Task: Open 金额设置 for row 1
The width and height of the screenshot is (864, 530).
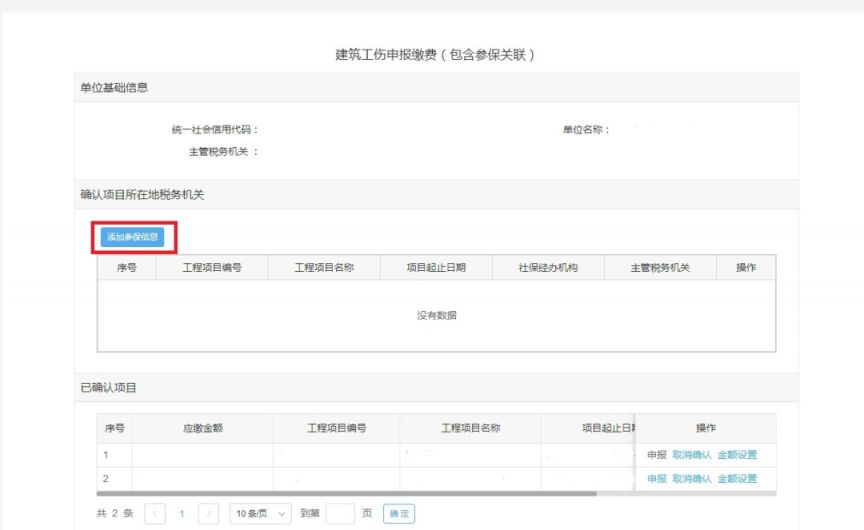Action: tap(737, 454)
